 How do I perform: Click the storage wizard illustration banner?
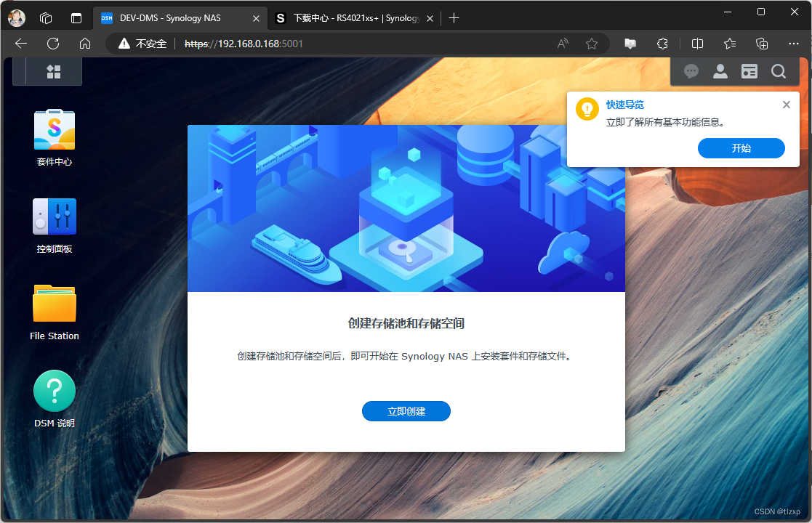coord(406,208)
